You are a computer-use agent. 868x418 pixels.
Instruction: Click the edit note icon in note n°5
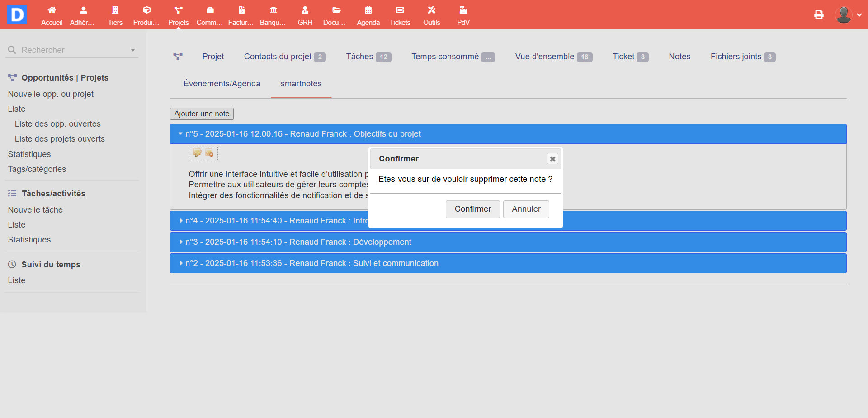[198, 153]
